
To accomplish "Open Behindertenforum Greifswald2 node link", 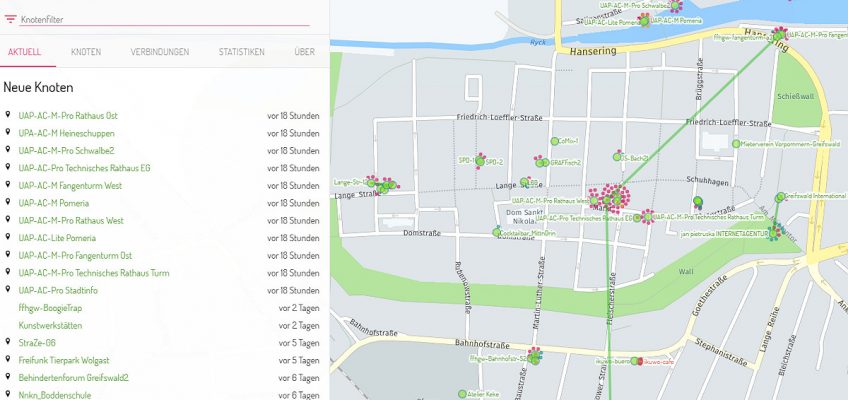I will pos(73,378).
